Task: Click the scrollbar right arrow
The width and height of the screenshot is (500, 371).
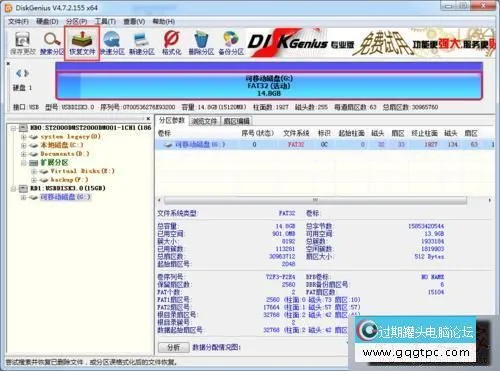Action: (490, 200)
